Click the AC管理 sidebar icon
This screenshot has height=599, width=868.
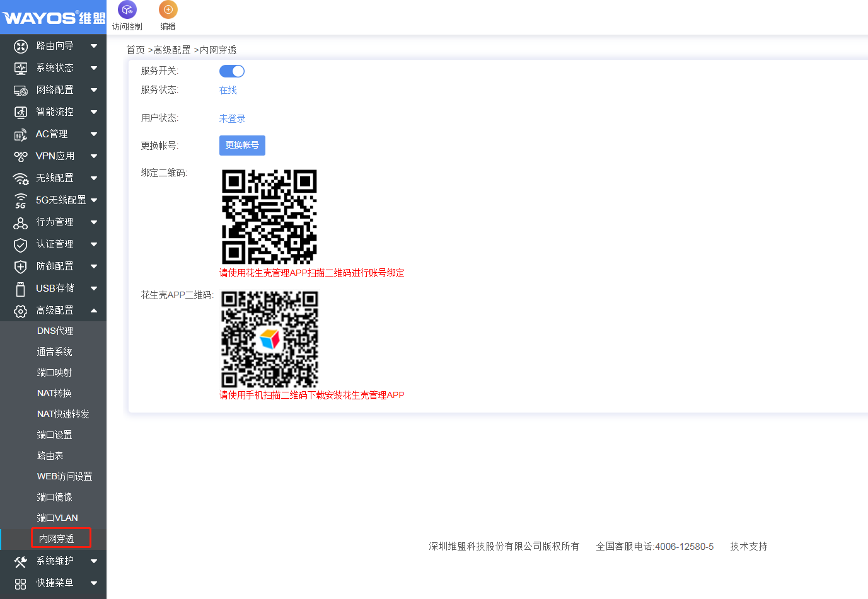point(21,134)
